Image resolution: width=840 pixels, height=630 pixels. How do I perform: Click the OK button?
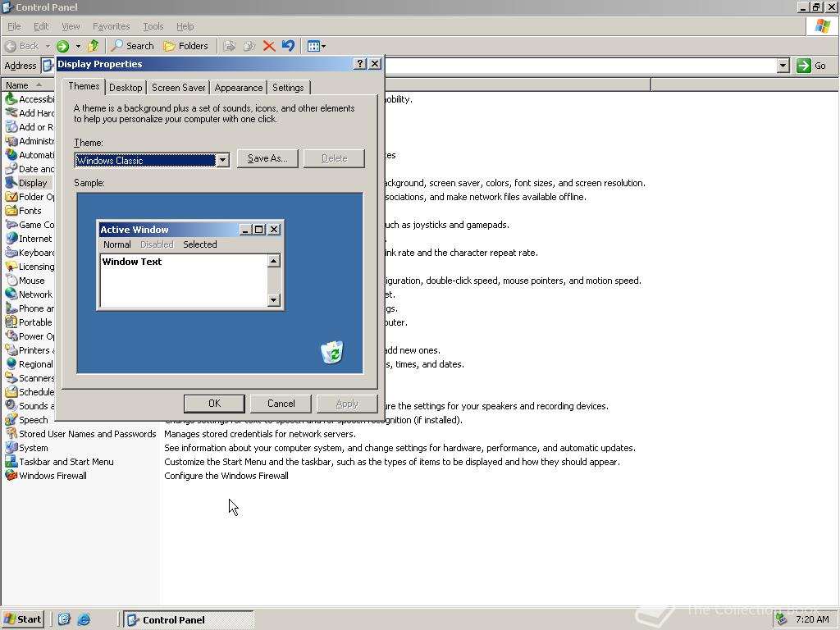click(x=214, y=404)
